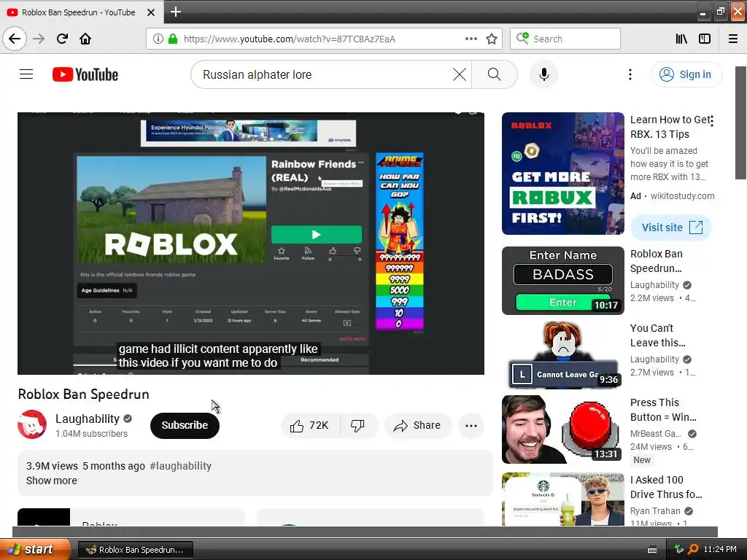This screenshot has height=560, width=747.
Task: Reload the page with the refresh icon
Action: tap(62, 39)
